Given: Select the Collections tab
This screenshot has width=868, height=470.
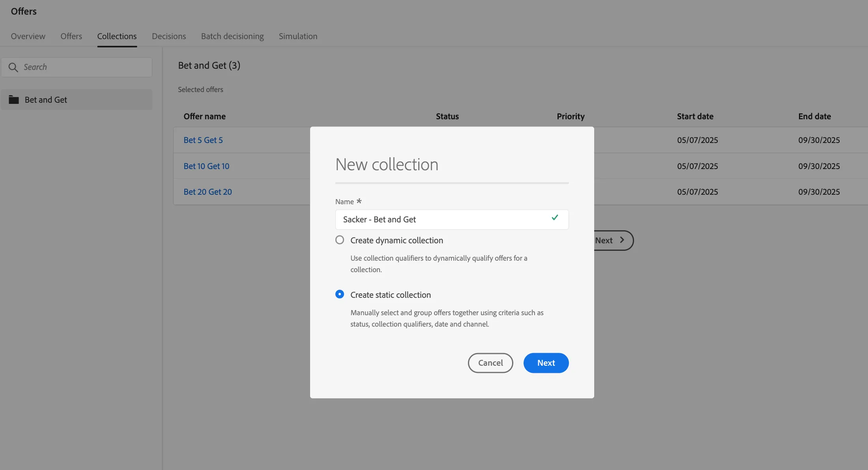Looking at the screenshot, I should click(x=117, y=36).
